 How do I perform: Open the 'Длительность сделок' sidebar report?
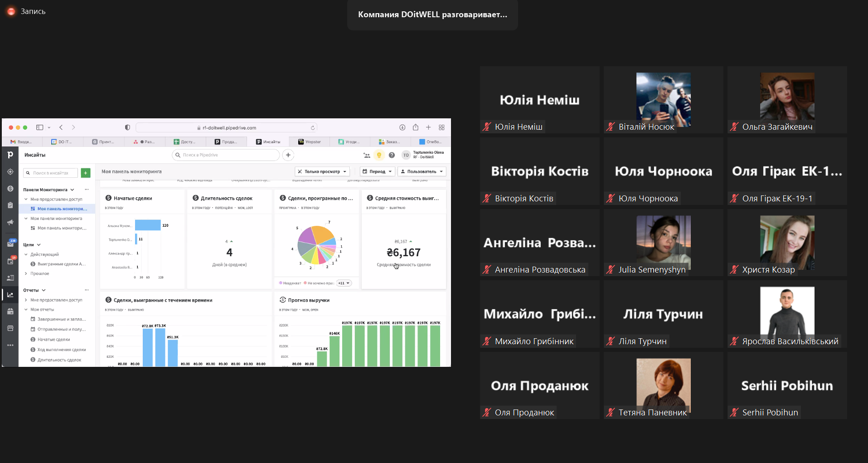click(x=59, y=360)
